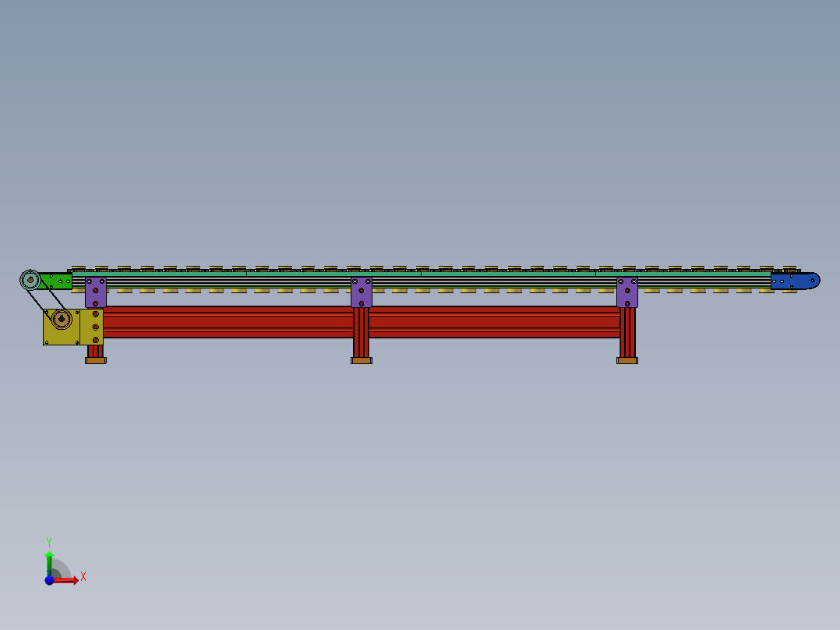Select the red beam between middle and right legs
This screenshot has width=840, height=630.
495,322
